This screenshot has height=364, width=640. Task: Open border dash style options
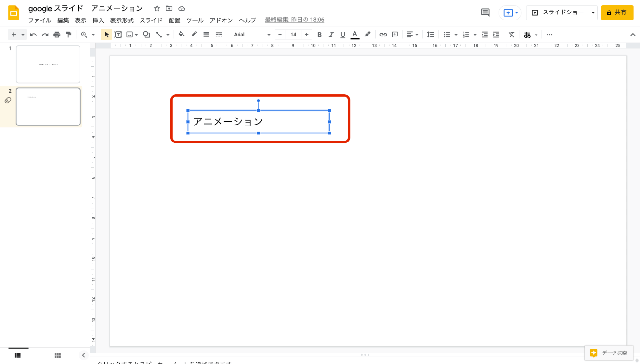click(x=219, y=35)
